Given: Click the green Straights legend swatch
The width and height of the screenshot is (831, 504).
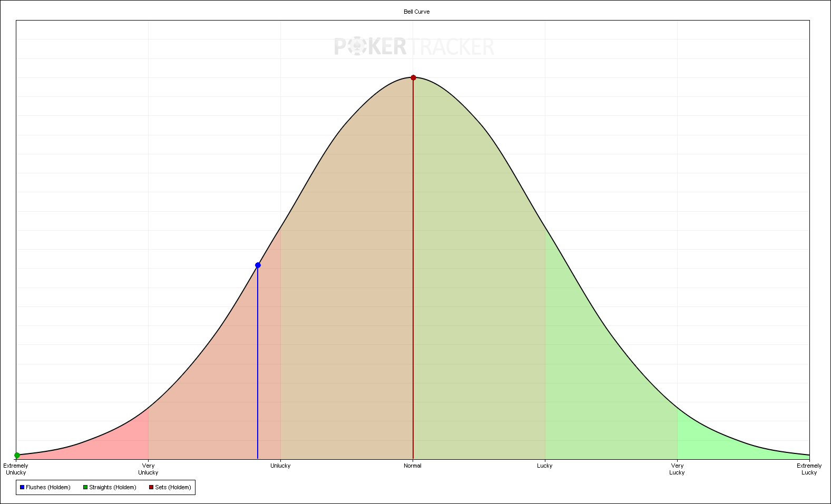Looking at the screenshot, I should click(x=85, y=487).
